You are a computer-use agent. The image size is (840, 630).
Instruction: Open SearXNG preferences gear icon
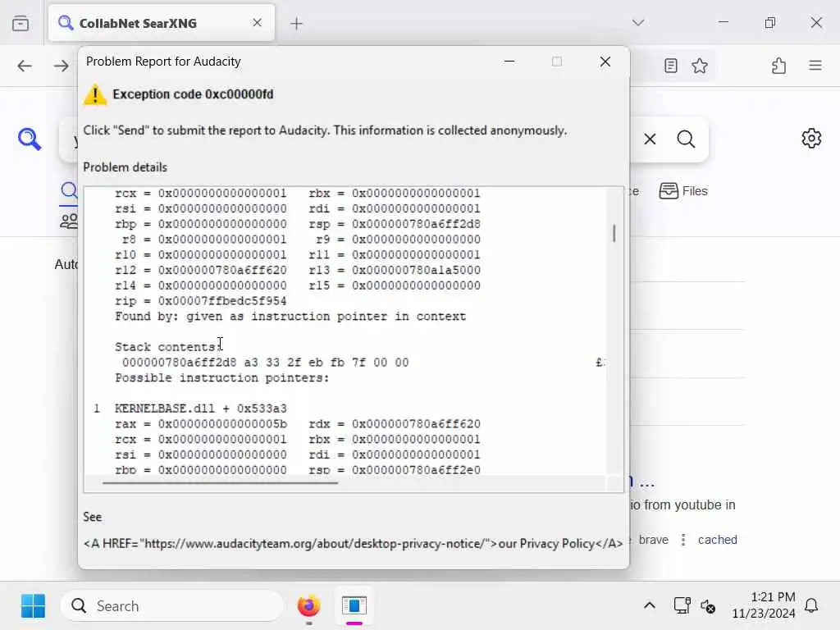point(811,138)
